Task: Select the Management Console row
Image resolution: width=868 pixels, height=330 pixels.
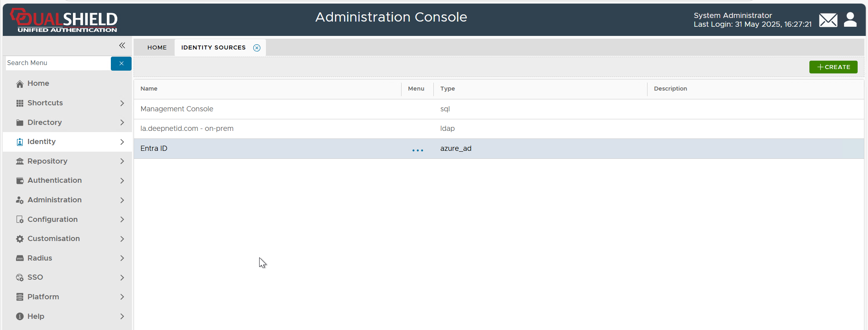Action: click(177, 109)
